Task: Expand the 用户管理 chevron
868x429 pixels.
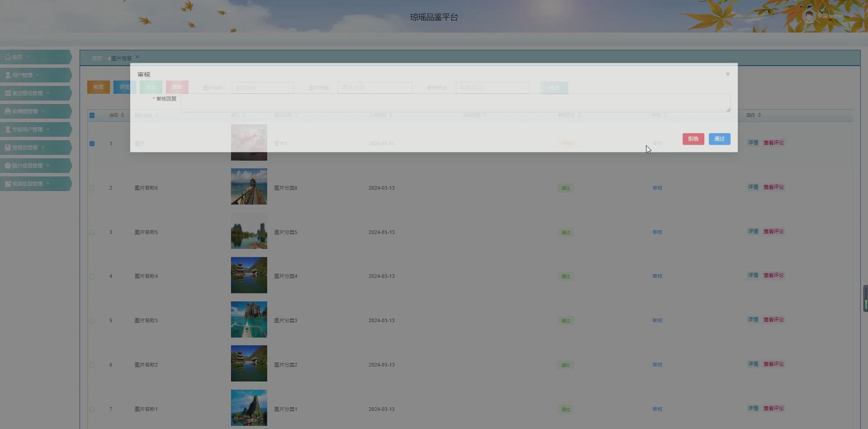Action: tap(38, 75)
